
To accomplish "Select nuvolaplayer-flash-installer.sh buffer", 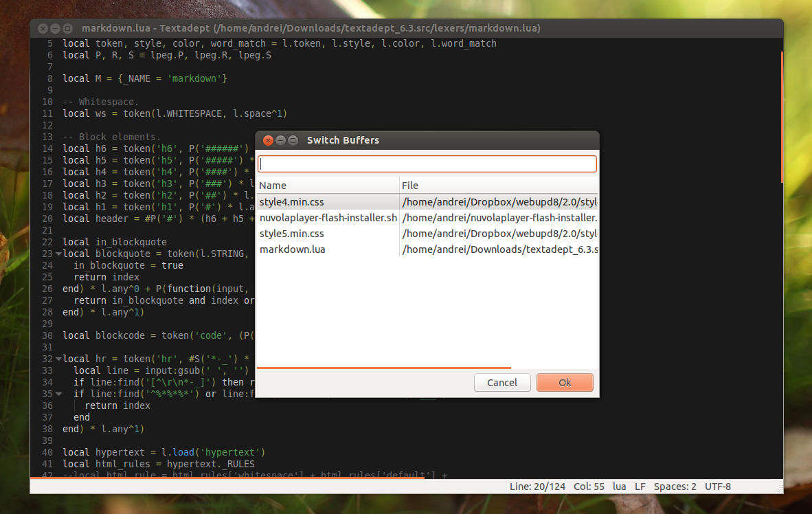I will [427, 218].
